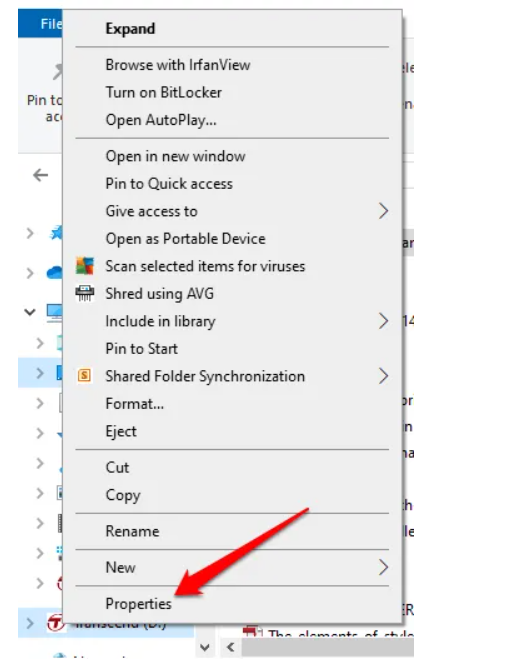The image size is (507, 663).
Task: Click the OneDrive cloud icon
Action: click(x=55, y=273)
